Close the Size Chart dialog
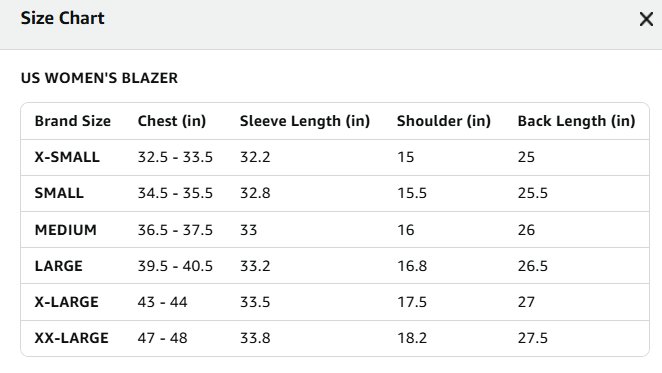The image size is (662, 373). coord(646,19)
